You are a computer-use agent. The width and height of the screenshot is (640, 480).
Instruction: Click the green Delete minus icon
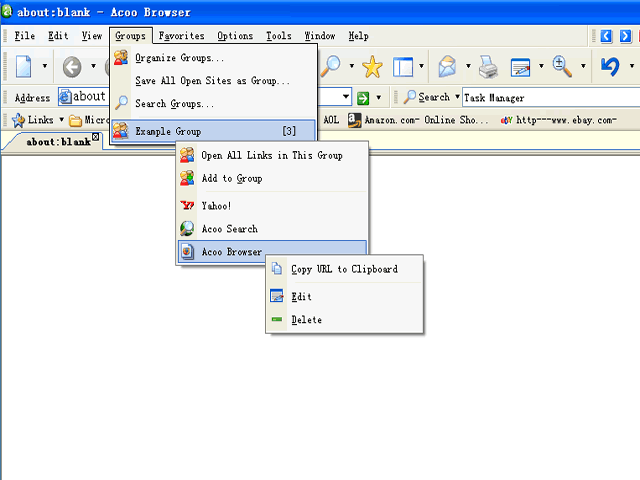pyautogui.click(x=277, y=319)
